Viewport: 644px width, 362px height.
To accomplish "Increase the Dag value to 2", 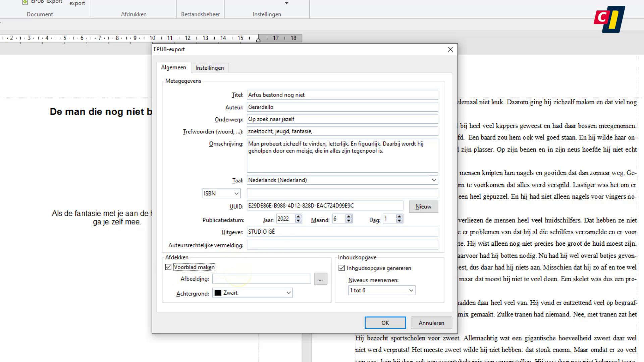I will coord(398,217).
